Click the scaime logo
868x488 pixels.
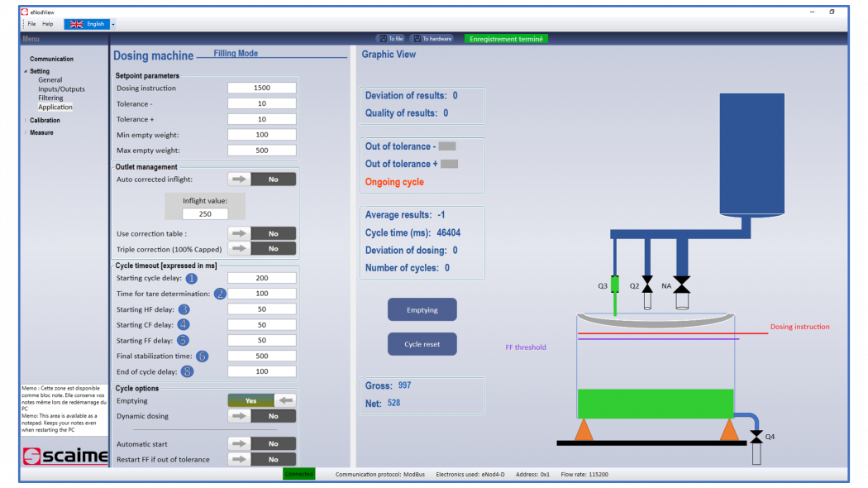click(x=64, y=456)
